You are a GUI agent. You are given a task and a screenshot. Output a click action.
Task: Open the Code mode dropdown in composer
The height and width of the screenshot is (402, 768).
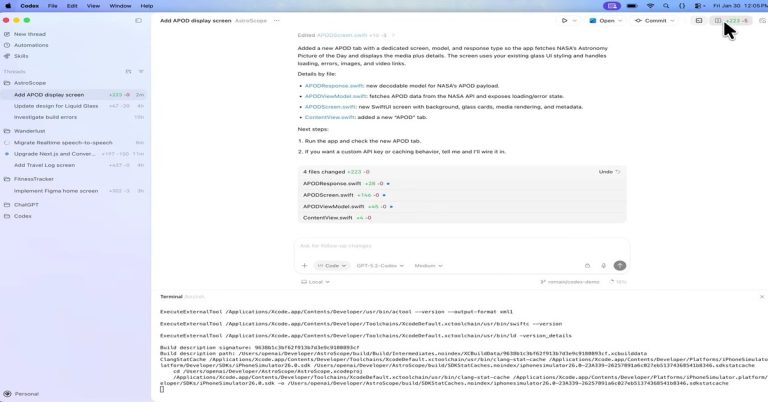pyautogui.click(x=332, y=266)
